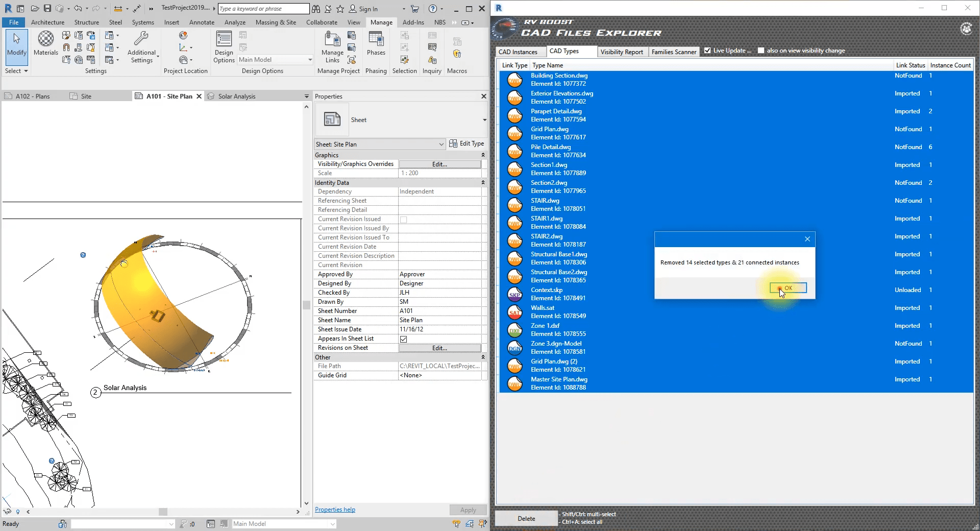Click the DXF icon for Zone 1.dxf
980x531 pixels.
[x=514, y=330]
